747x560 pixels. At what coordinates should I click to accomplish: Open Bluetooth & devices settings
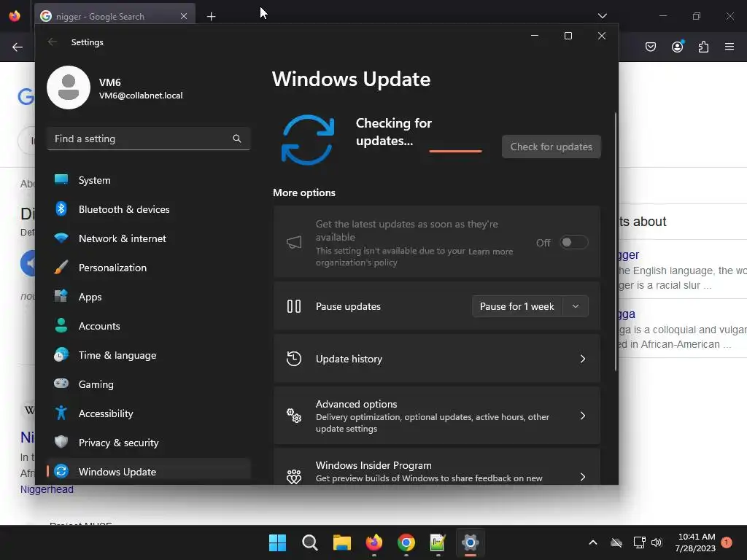(149, 209)
